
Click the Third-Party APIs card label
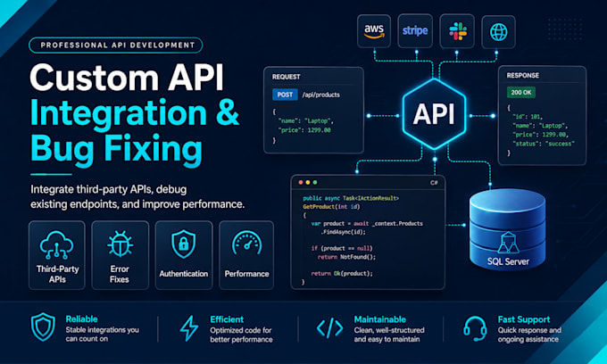click(57, 274)
